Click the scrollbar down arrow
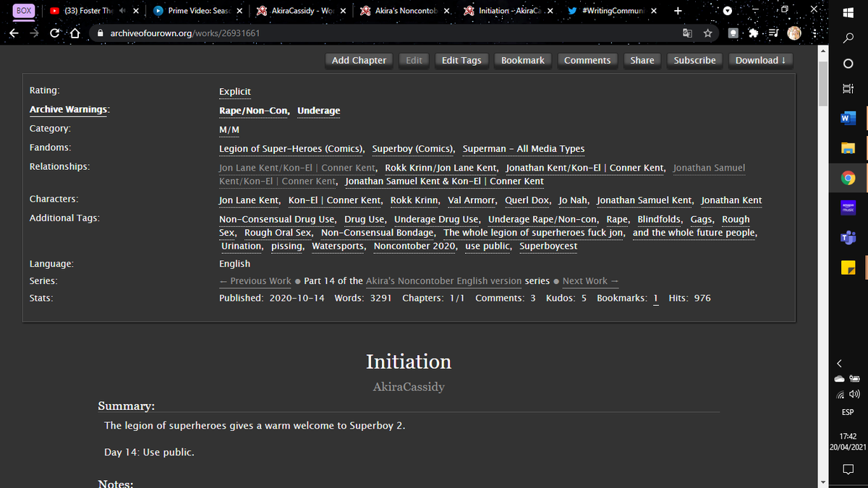The width and height of the screenshot is (868, 488). [x=823, y=482]
